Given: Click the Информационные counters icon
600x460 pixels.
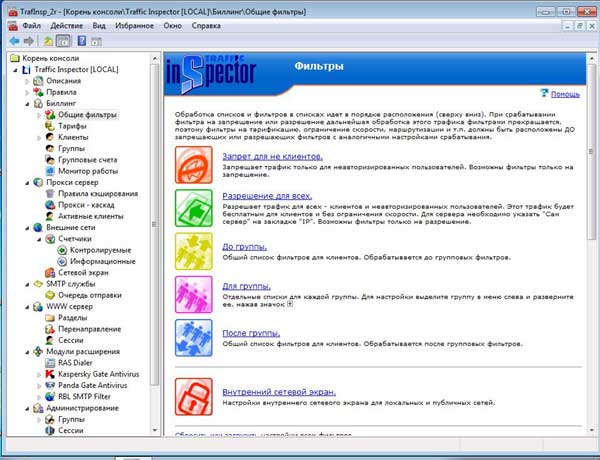Looking at the screenshot, I should tap(62, 261).
